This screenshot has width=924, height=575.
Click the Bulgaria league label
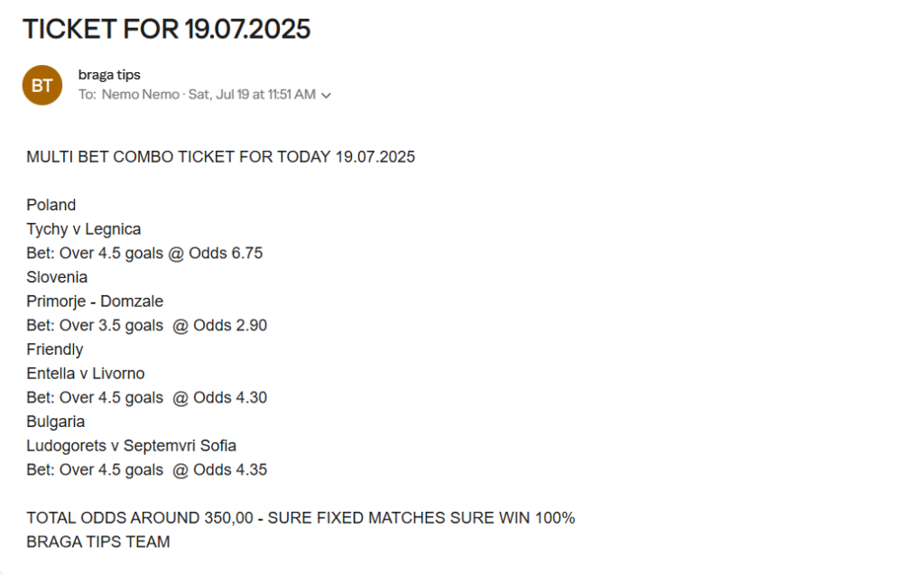55,422
